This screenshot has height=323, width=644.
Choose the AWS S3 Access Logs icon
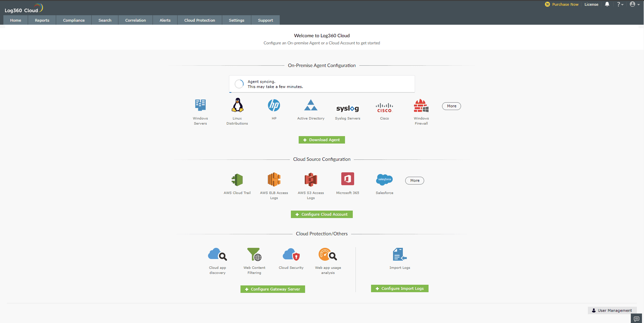click(x=311, y=180)
